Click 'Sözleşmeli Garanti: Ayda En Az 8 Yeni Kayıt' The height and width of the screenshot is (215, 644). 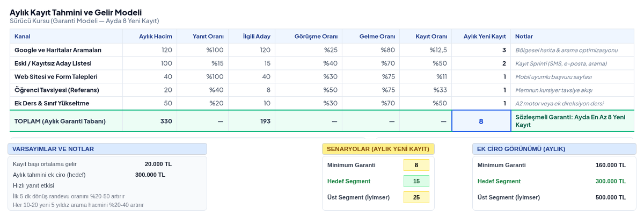click(570, 120)
